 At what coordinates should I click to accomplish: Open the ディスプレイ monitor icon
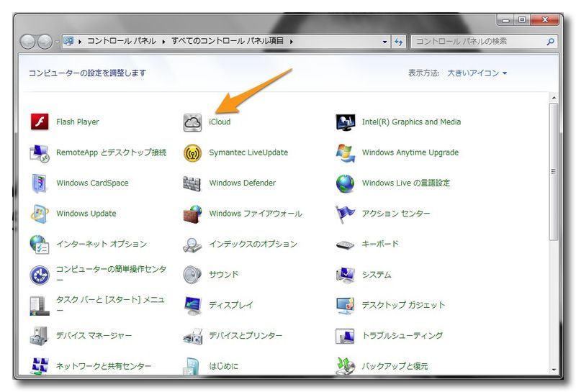click(x=193, y=306)
